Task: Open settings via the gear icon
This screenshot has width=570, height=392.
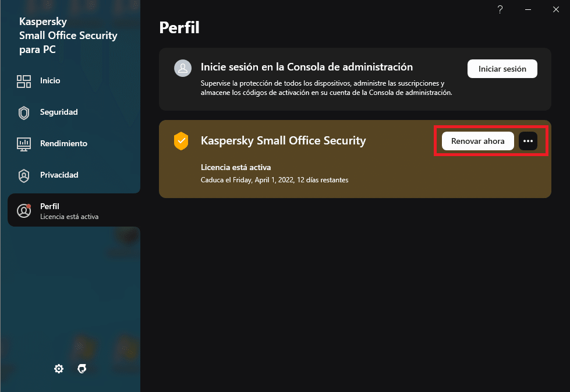Action: [59, 369]
